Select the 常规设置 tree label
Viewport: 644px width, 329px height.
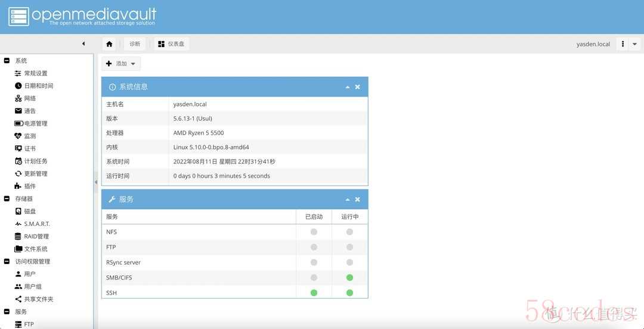[x=36, y=73]
